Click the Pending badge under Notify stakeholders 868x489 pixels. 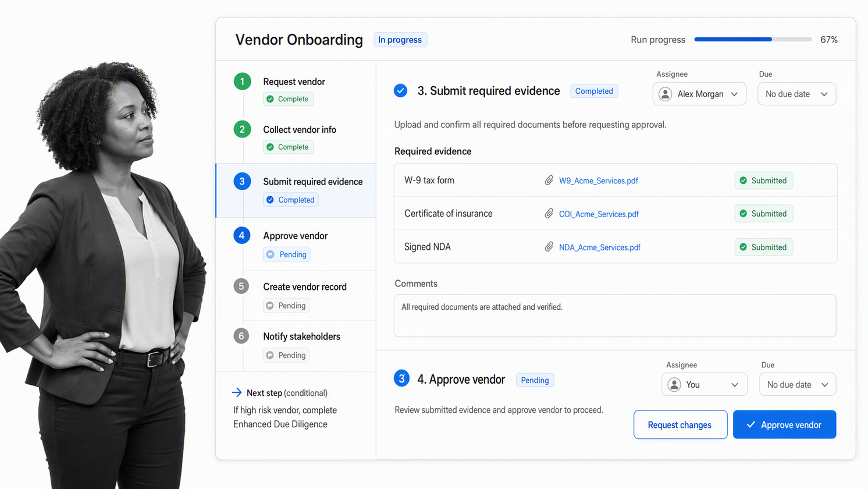tap(286, 355)
